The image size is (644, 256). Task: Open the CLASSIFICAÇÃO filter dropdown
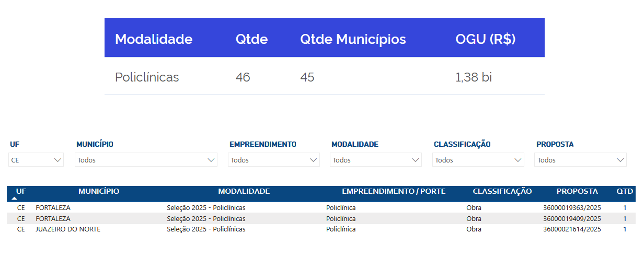[478, 160]
